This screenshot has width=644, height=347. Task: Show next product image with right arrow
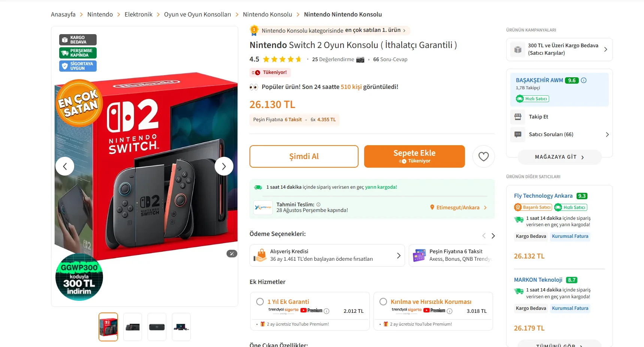224,166
